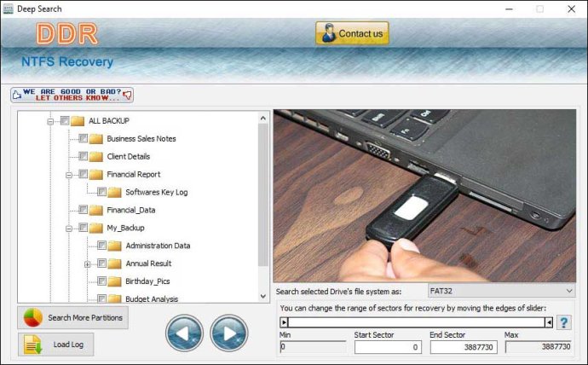Select the Softwares Key Log folder label
This screenshot has width=588, height=365.
157,192
